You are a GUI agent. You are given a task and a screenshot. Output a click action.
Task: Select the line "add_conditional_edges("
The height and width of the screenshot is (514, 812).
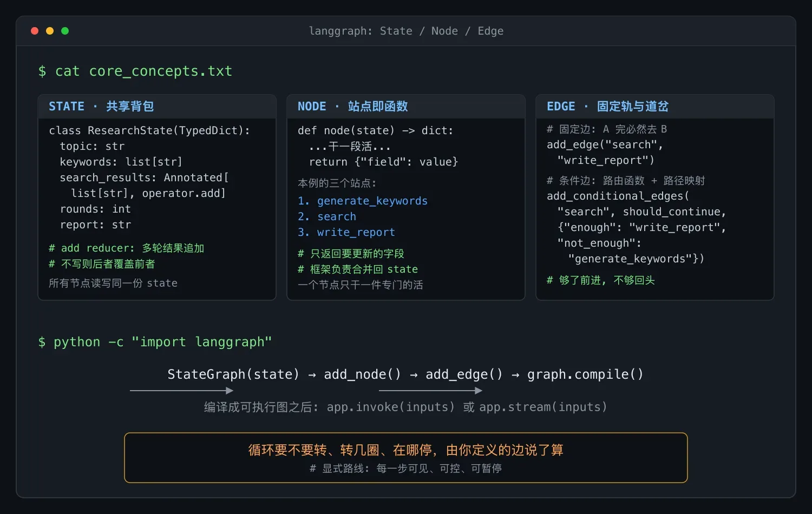pos(618,196)
